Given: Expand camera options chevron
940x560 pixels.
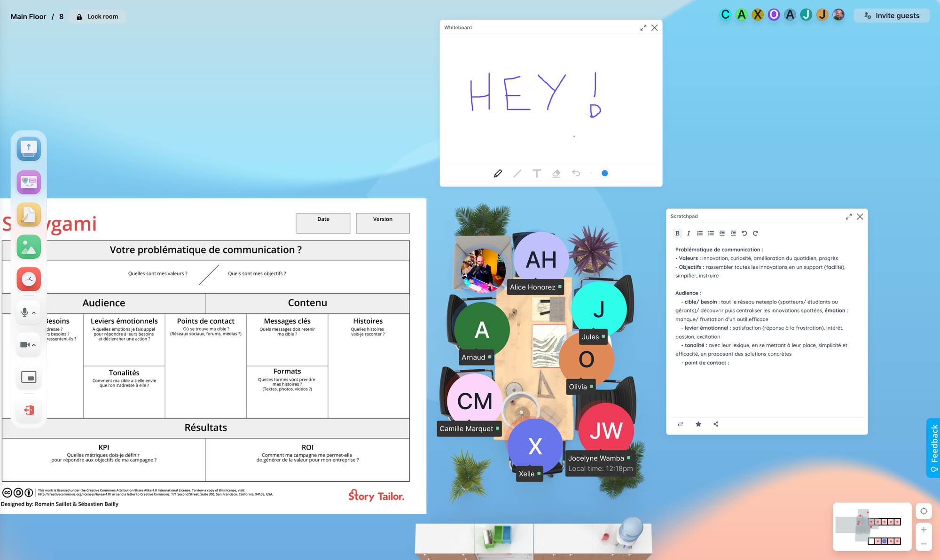Looking at the screenshot, I should click(34, 345).
